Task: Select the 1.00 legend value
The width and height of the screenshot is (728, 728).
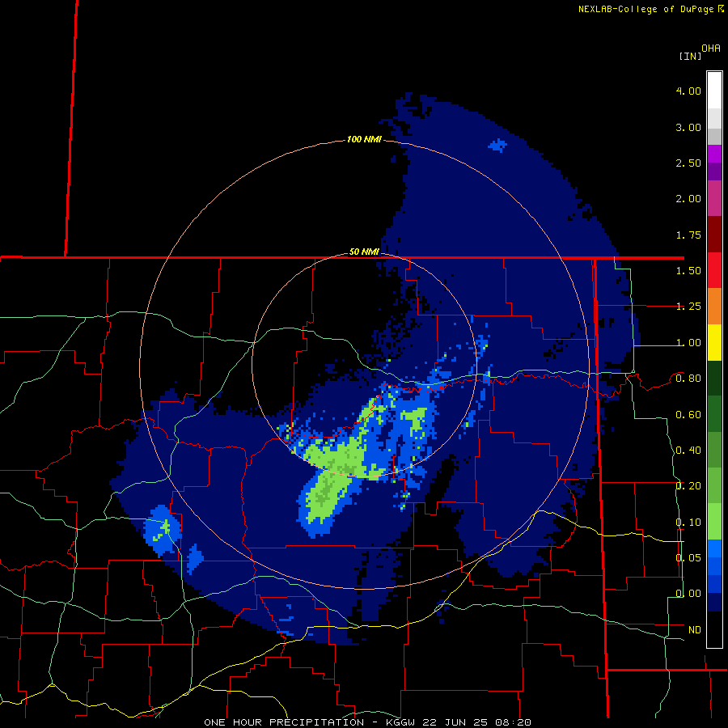Action: pyautogui.click(x=688, y=343)
